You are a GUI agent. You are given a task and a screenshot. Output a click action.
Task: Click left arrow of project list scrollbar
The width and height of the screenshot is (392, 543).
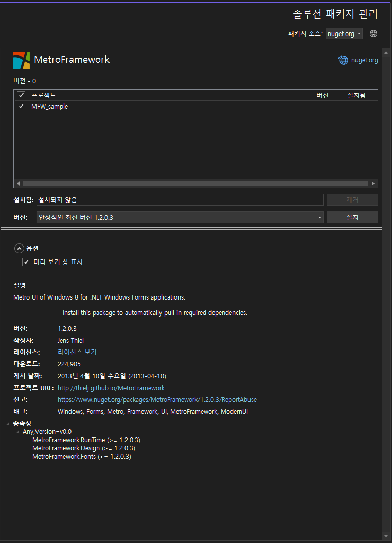[19, 183]
